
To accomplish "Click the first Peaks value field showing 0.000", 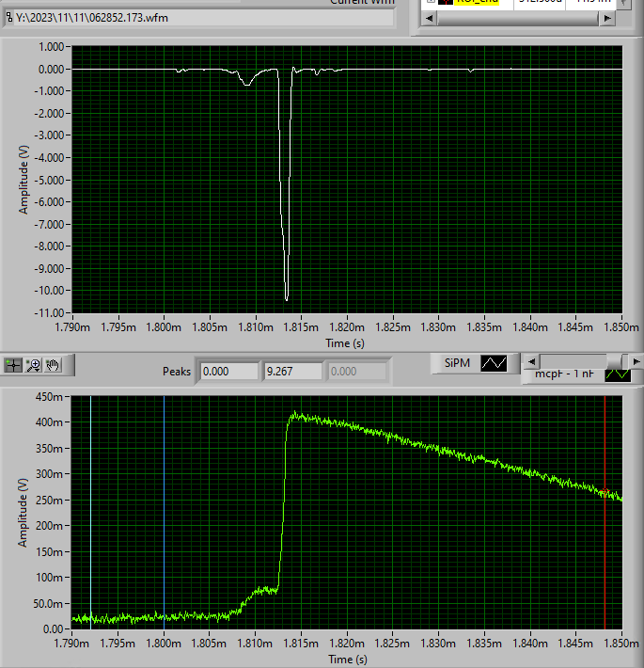I will (x=229, y=372).
